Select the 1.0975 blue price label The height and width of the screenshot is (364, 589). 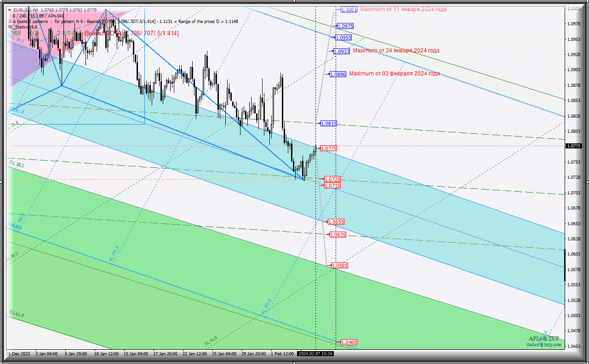[345, 26]
